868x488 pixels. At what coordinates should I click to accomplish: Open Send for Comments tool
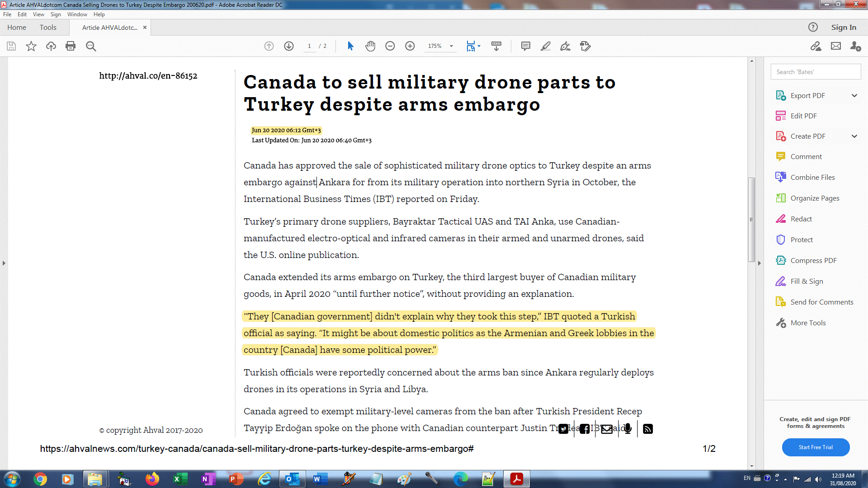[x=815, y=302]
